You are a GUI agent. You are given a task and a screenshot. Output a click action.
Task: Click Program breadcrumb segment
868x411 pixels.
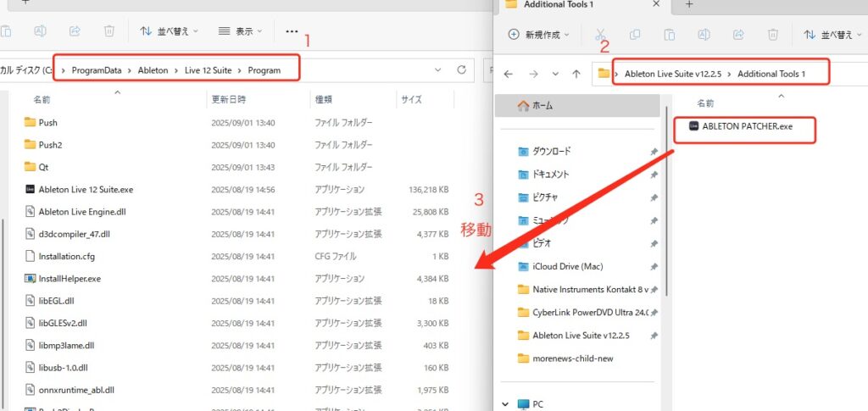pos(264,70)
